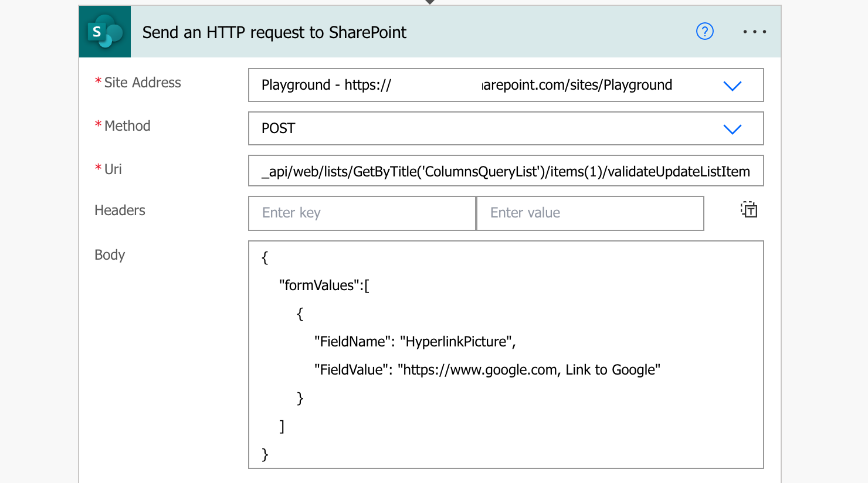Click the Headers 'Enter key' field
Viewport: 868px width, 483px height.
click(362, 213)
